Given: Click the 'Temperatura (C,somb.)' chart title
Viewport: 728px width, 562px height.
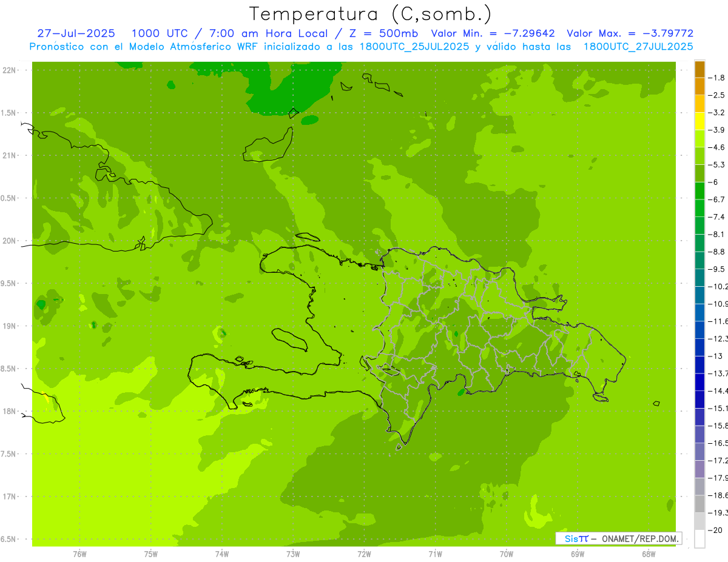Looking at the screenshot, I should coord(370,14).
